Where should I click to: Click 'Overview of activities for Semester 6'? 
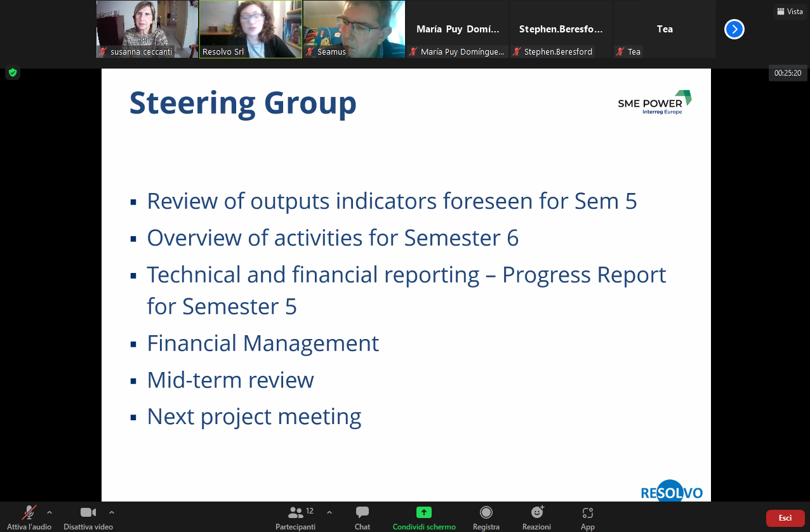pyautogui.click(x=333, y=237)
